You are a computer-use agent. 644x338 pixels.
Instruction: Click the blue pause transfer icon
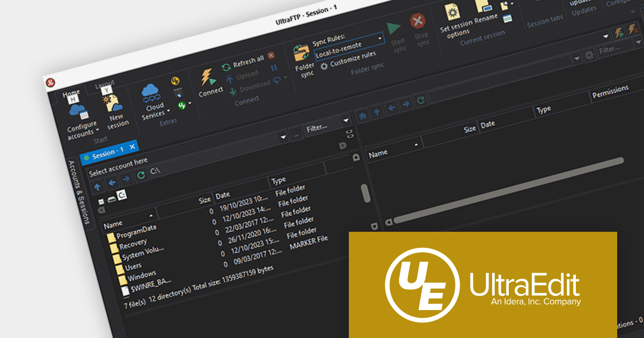(x=274, y=68)
